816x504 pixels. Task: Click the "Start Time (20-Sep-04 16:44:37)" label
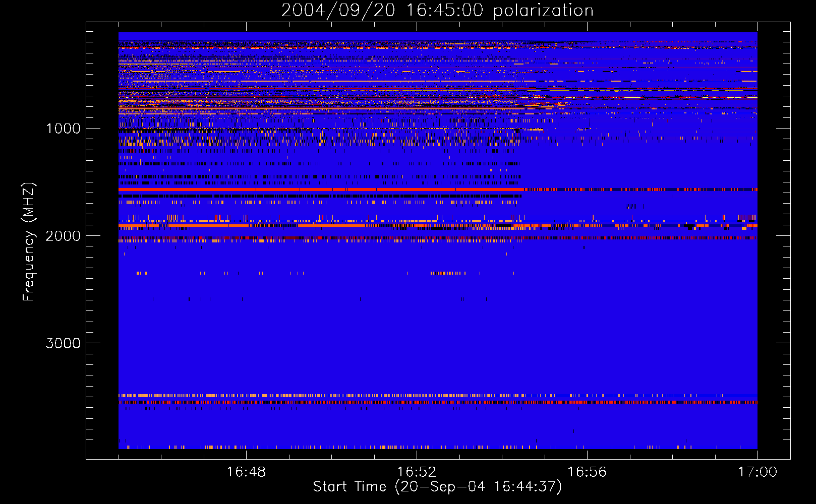pyautogui.click(x=437, y=487)
